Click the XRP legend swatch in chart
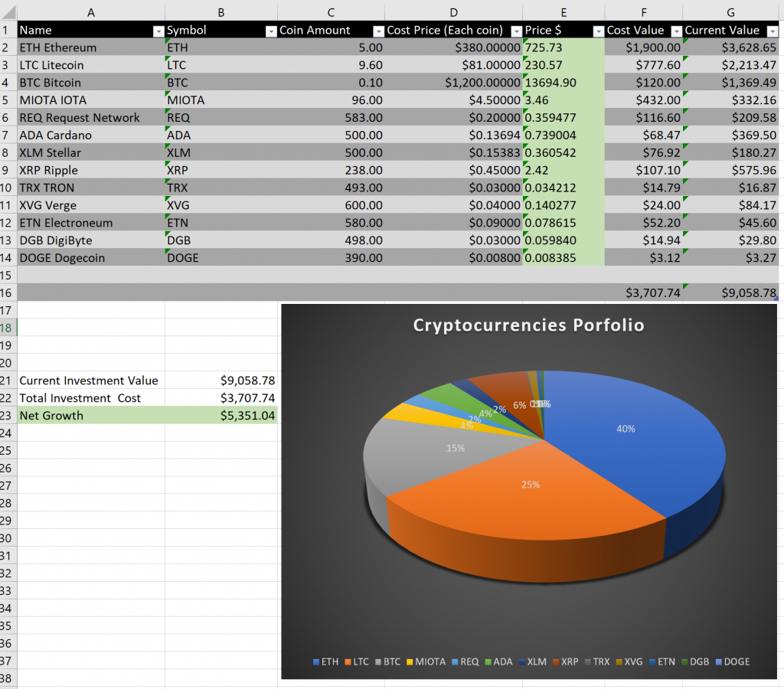 [x=556, y=662]
